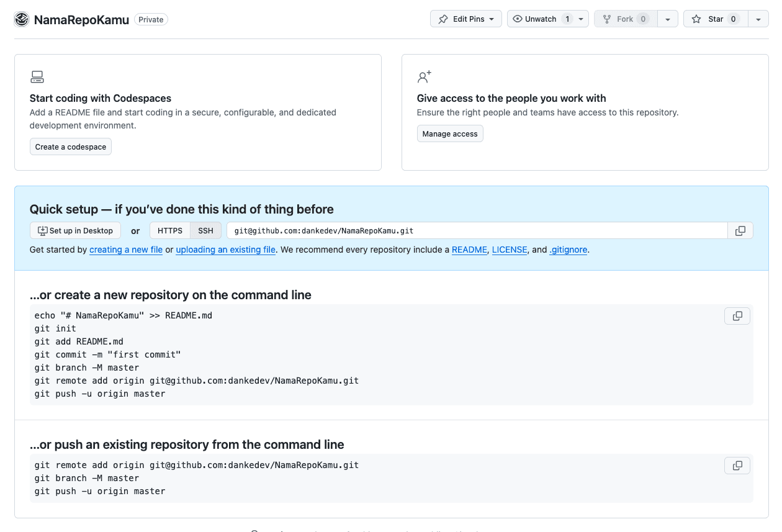Screen dimensions: 782x532
Task: Open the NamaRepoKamu repository title
Action: (x=81, y=19)
